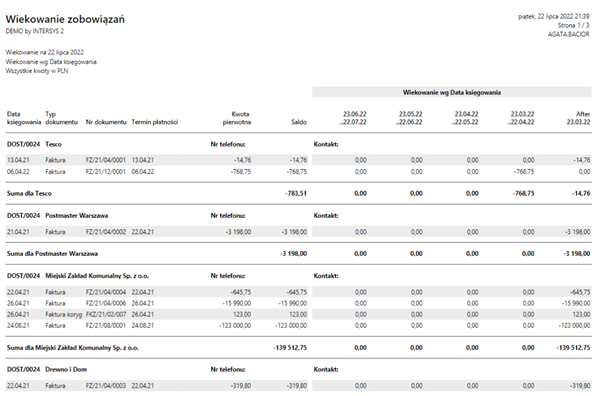Viewport: 605px width, 396px height.
Task: Click the 'After 23.03.22' column header
Action: coord(578,118)
